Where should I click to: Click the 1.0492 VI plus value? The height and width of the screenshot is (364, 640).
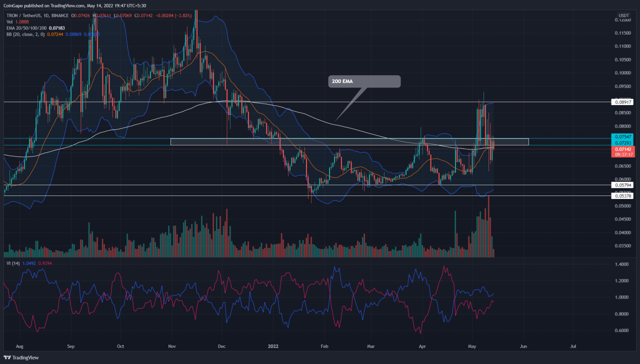tap(29, 263)
